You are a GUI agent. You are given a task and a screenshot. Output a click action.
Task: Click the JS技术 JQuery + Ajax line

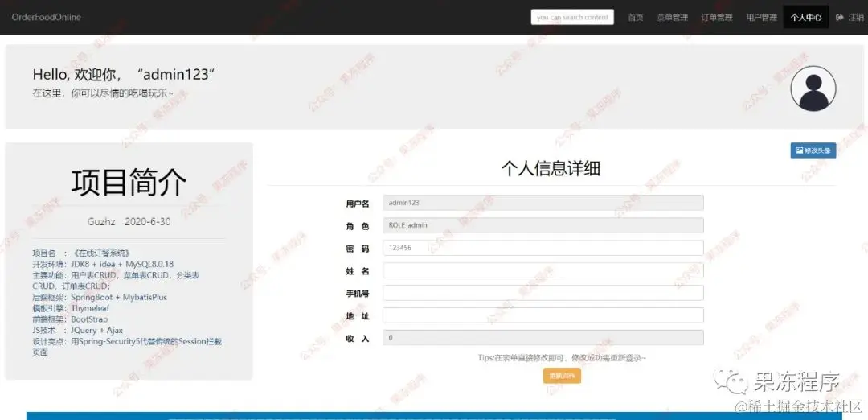[78, 330]
